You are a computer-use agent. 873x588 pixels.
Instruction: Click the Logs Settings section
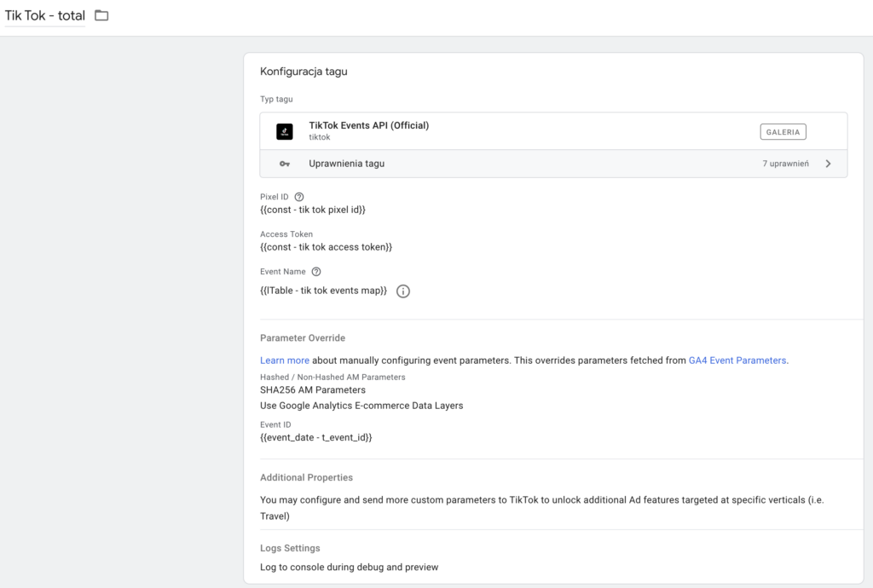(x=290, y=549)
